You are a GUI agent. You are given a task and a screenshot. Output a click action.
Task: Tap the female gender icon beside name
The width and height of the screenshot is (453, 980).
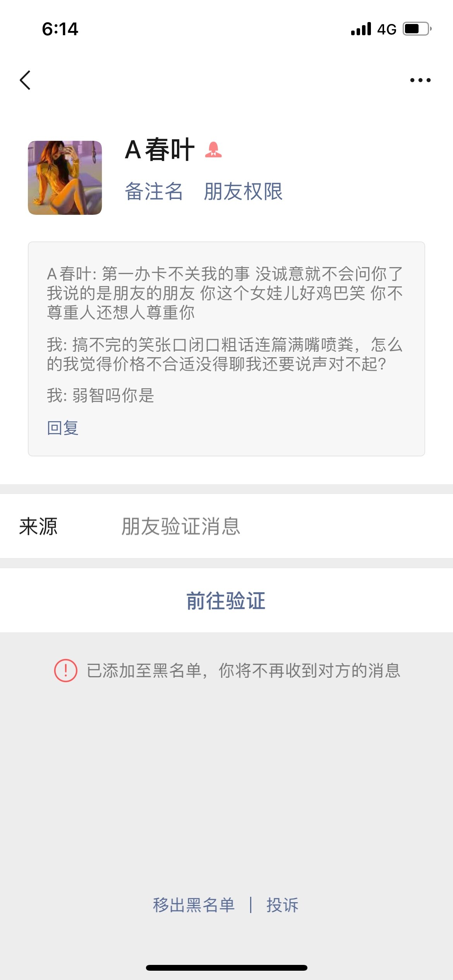213,150
